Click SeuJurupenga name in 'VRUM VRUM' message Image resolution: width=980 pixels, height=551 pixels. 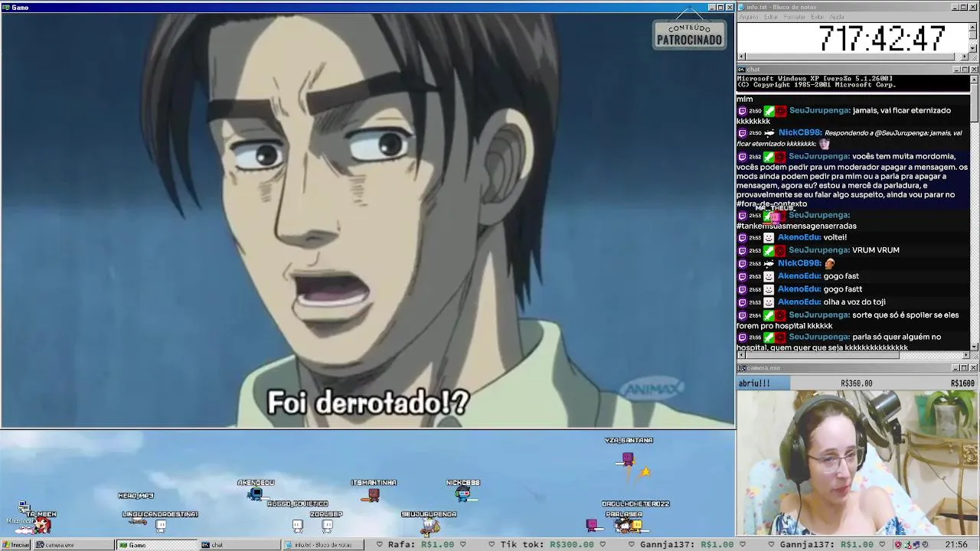[x=819, y=250]
